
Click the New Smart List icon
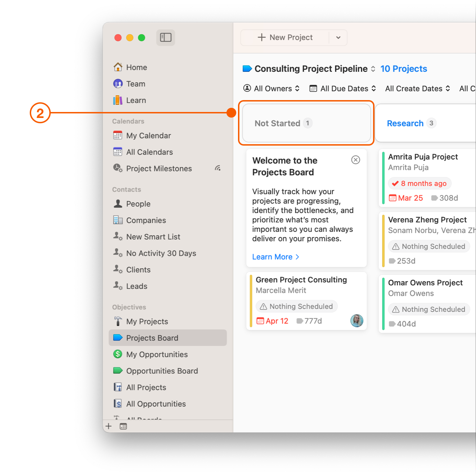tap(118, 237)
